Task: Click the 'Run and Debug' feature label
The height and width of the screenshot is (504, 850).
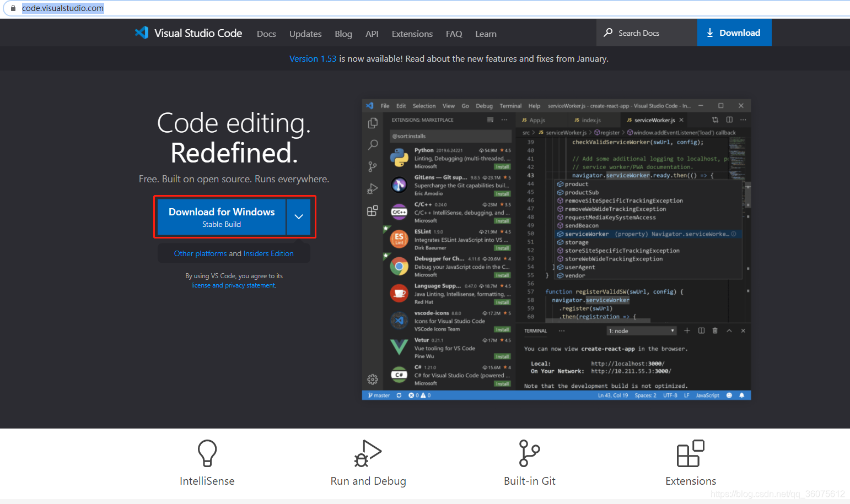Action: pos(368,481)
